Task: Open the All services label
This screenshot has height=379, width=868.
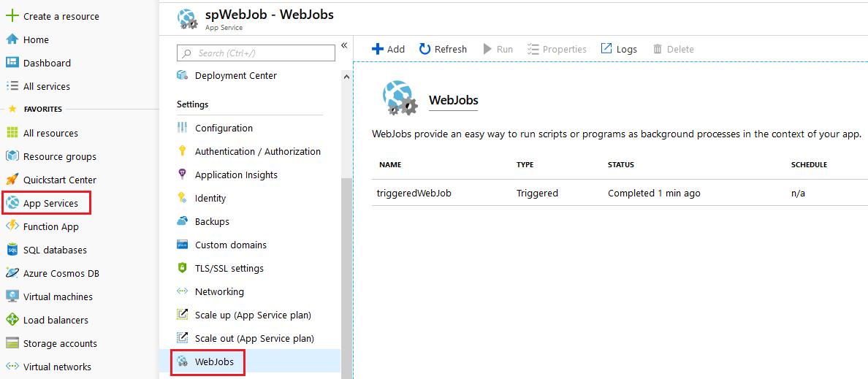Action: 47,86
